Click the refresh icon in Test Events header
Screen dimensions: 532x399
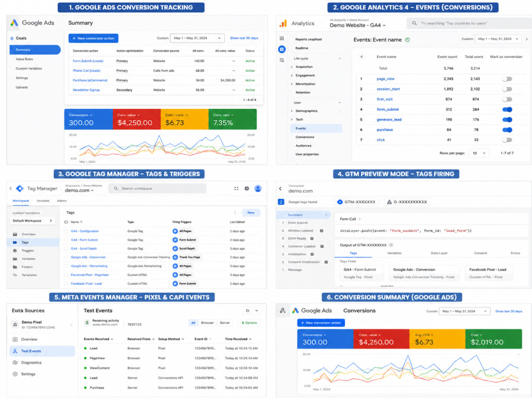pos(247,311)
